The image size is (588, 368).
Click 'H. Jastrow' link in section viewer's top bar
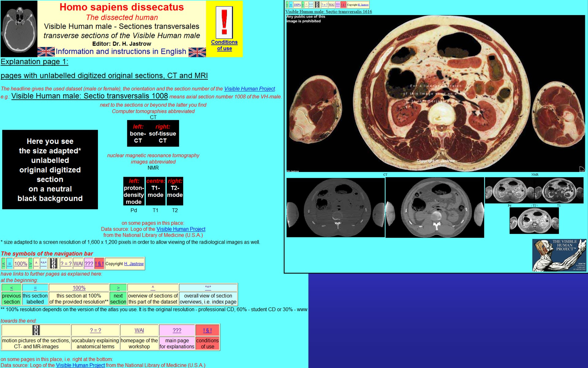(x=363, y=5)
